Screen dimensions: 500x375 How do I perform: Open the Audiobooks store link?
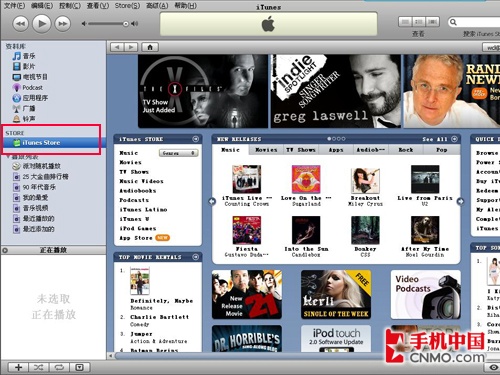tap(138, 191)
